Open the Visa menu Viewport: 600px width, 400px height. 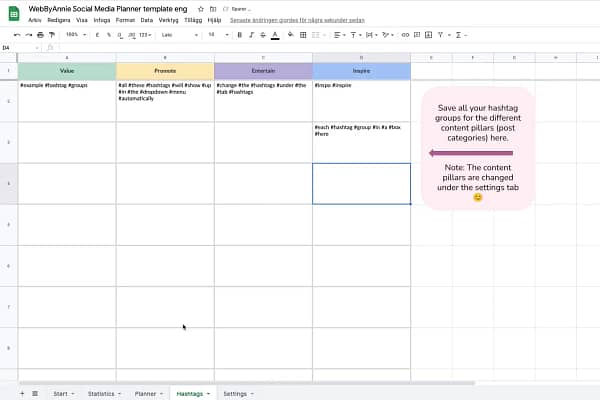click(x=82, y=20)
